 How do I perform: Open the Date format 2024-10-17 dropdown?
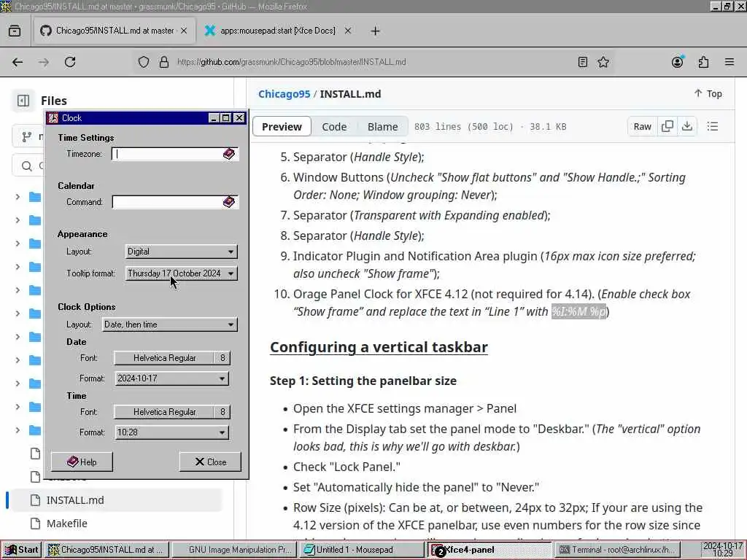point(171,378)
